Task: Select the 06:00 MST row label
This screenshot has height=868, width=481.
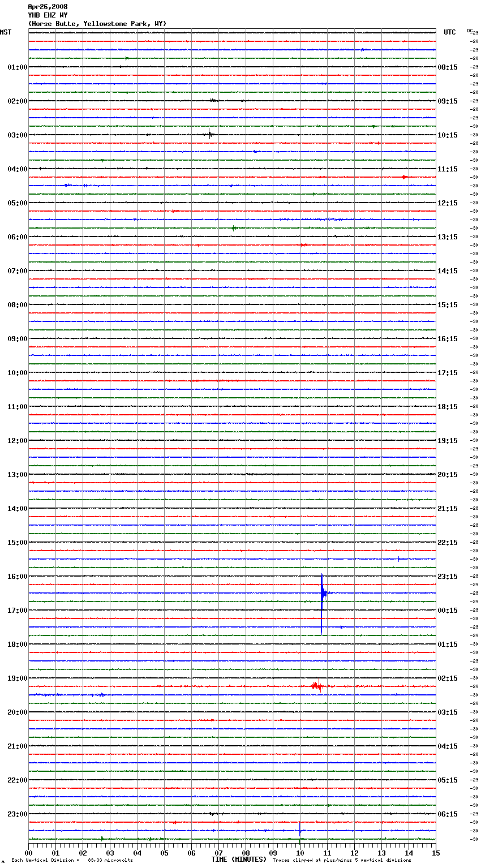Action: click(x=18, y=237)
